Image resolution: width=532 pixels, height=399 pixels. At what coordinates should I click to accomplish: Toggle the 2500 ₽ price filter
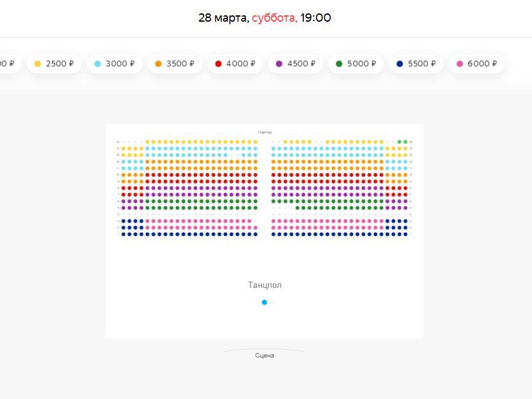coord(54,64)
